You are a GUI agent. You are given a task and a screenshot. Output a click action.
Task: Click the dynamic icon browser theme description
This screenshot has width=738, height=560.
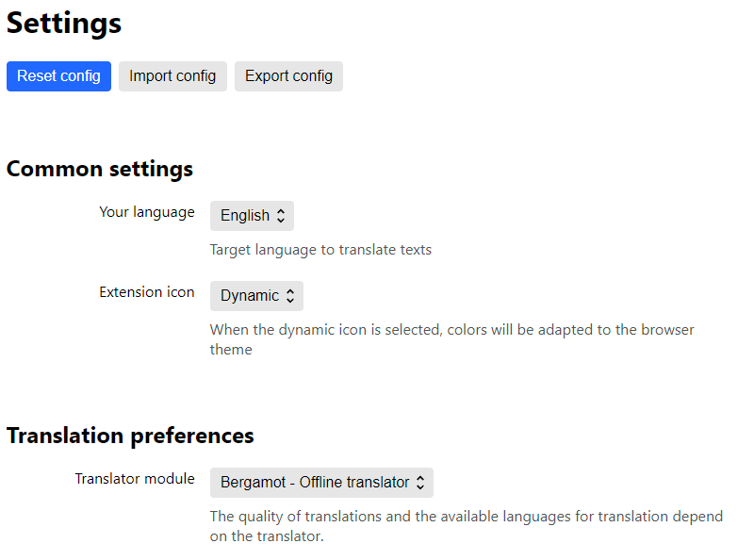pyautogui.click(x=451, y=339)
